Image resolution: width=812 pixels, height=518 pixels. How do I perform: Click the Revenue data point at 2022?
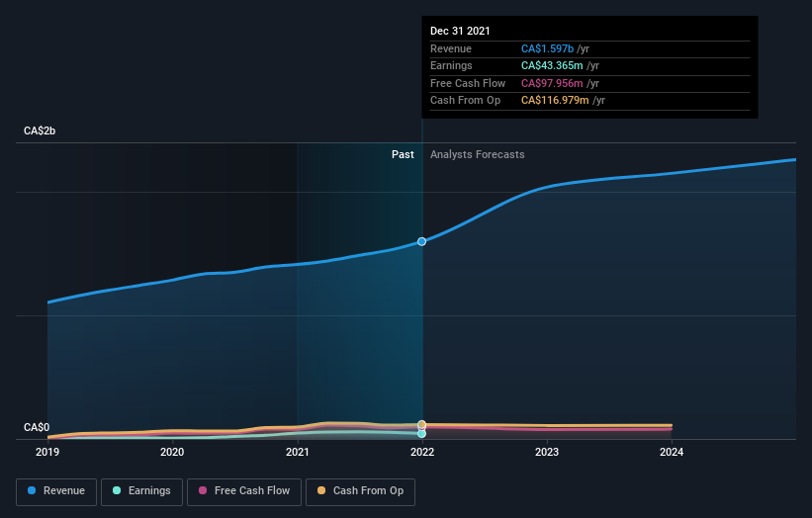pos(421,241)
